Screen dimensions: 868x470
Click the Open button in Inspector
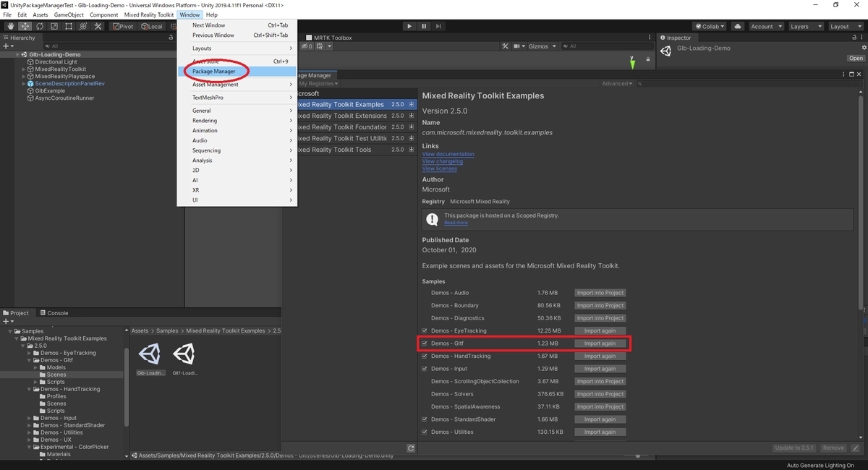tap(856, 59)
